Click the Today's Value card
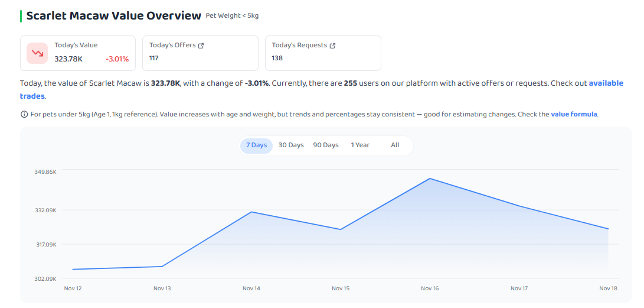Image resolution: width=644 pixels, height=308 pixels. 78,53
